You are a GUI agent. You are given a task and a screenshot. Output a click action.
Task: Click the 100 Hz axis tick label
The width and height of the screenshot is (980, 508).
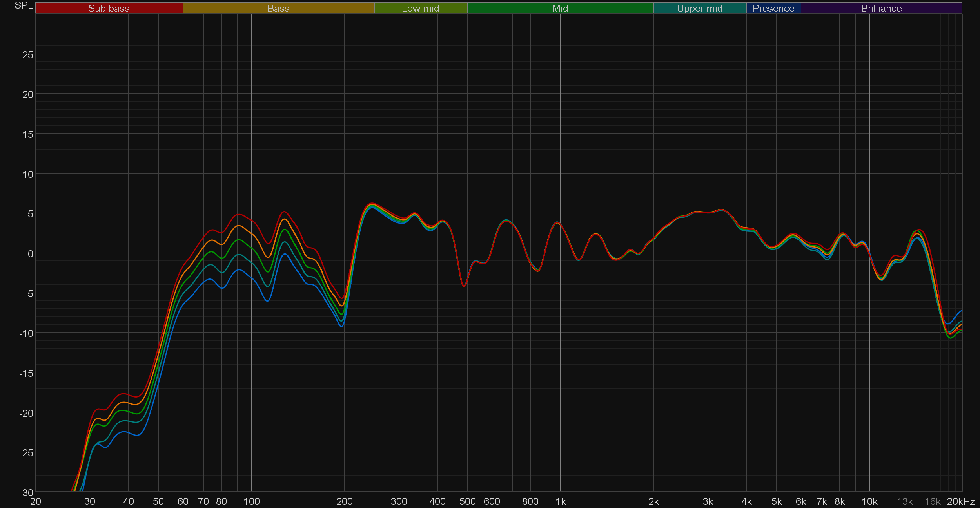[x=251, y=502]
